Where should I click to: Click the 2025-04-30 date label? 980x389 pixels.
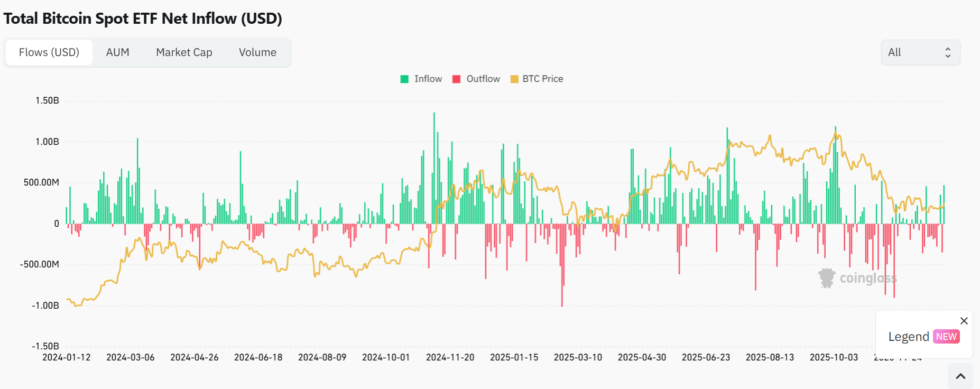642,357
